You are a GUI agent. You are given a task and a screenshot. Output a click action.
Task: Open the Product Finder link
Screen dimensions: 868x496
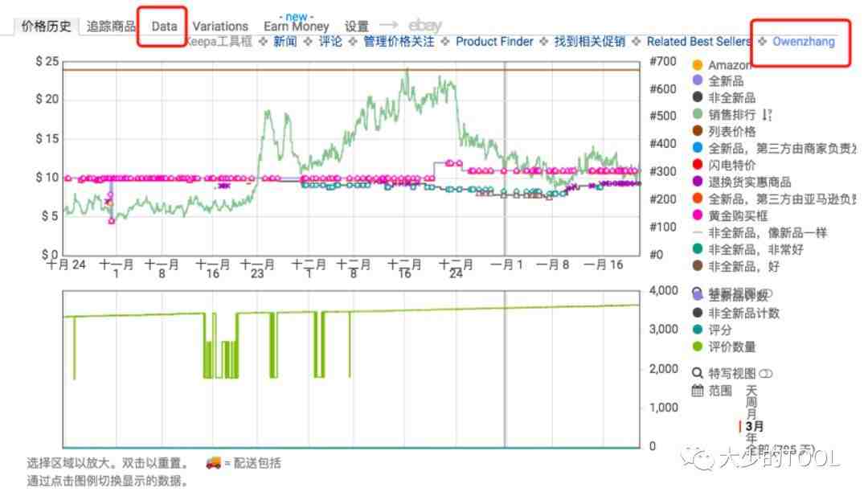point(494,42)
